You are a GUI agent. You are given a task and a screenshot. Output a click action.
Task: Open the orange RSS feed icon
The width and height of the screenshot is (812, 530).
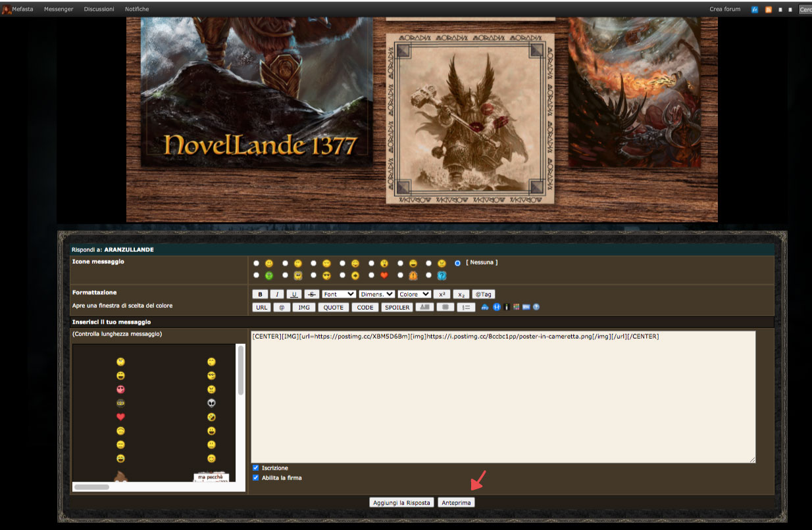click(x=768, y=9)
